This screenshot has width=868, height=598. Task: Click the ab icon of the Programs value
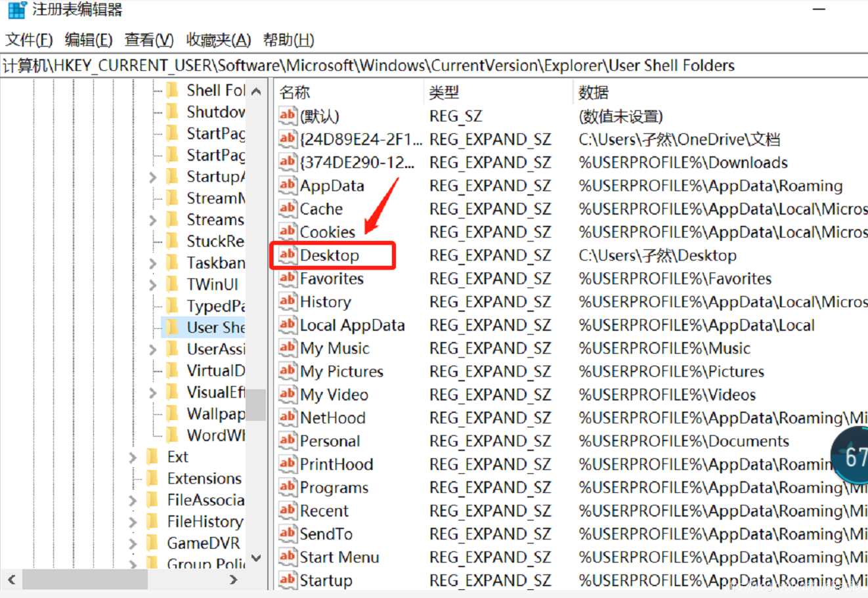click(287, 487)
